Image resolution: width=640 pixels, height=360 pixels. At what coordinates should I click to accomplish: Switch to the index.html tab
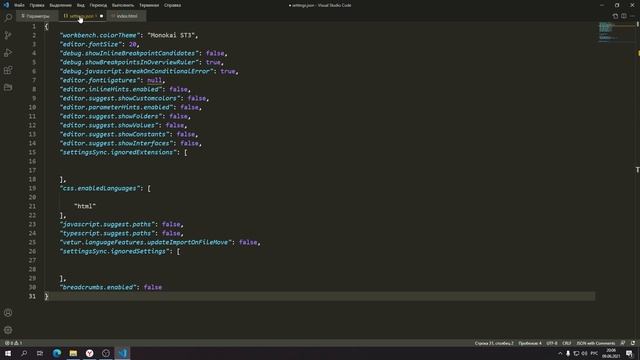pyautogui.click(x=127, y=16)
